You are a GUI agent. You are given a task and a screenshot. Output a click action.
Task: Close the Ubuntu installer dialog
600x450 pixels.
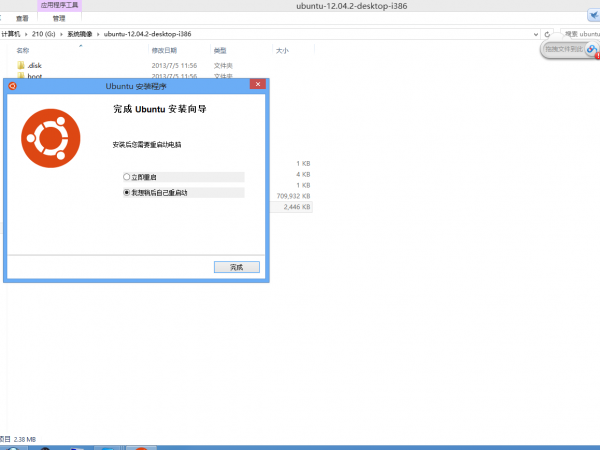(256, 86)
